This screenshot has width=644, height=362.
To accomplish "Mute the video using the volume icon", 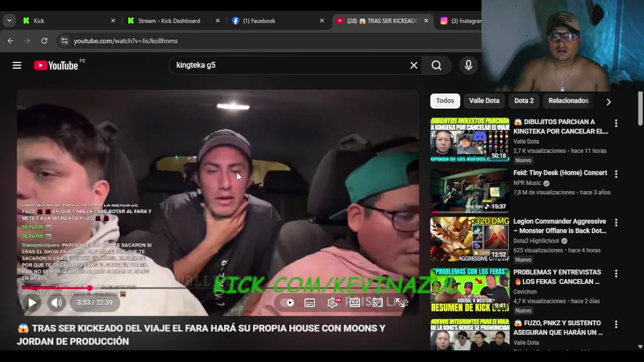I will point(56,303).
